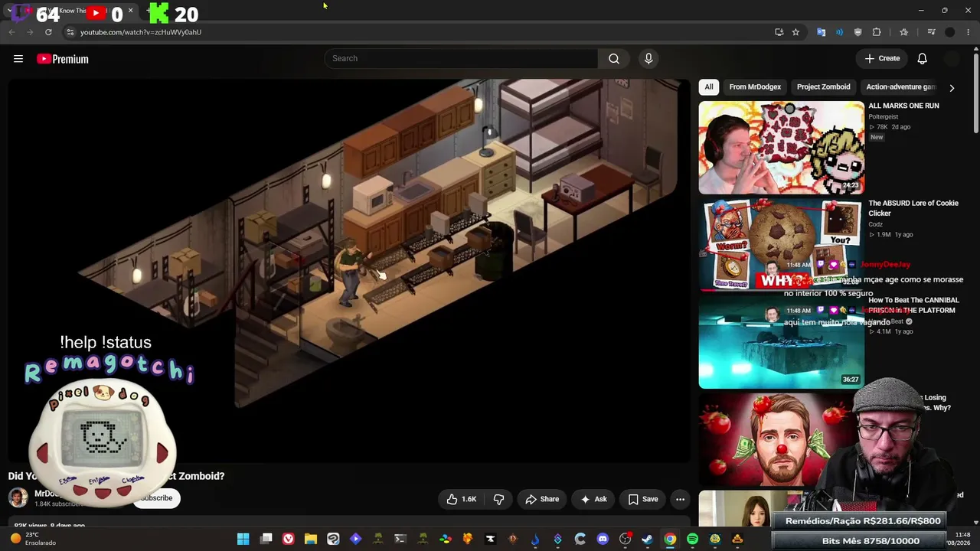
Task: Select the Action-adventure games chip
Action: click(900, 87)
